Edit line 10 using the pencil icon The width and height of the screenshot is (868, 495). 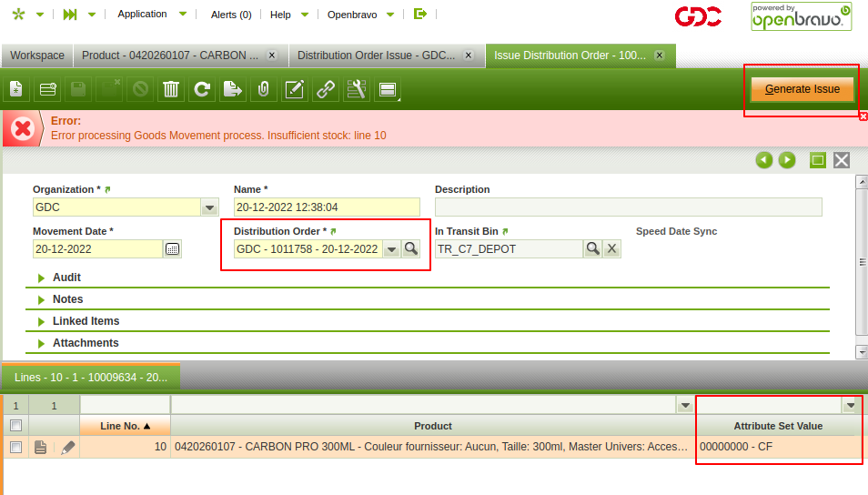tap(68, 447)
